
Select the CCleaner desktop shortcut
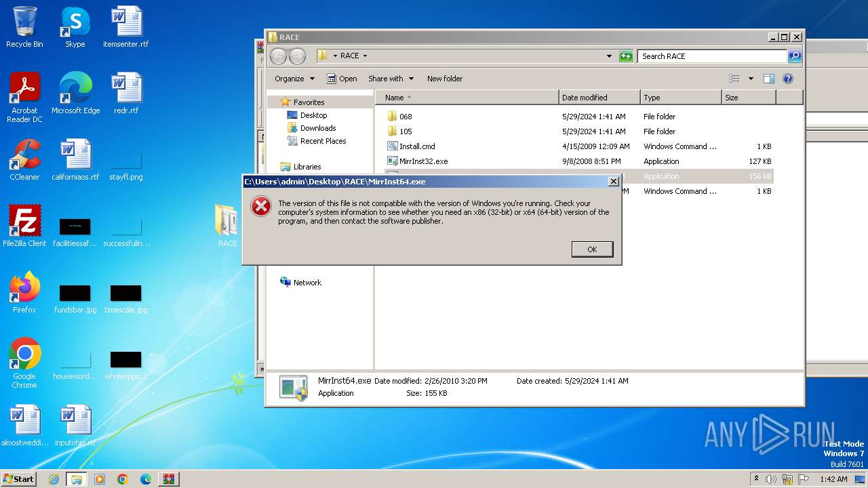[x=24, y=161]
